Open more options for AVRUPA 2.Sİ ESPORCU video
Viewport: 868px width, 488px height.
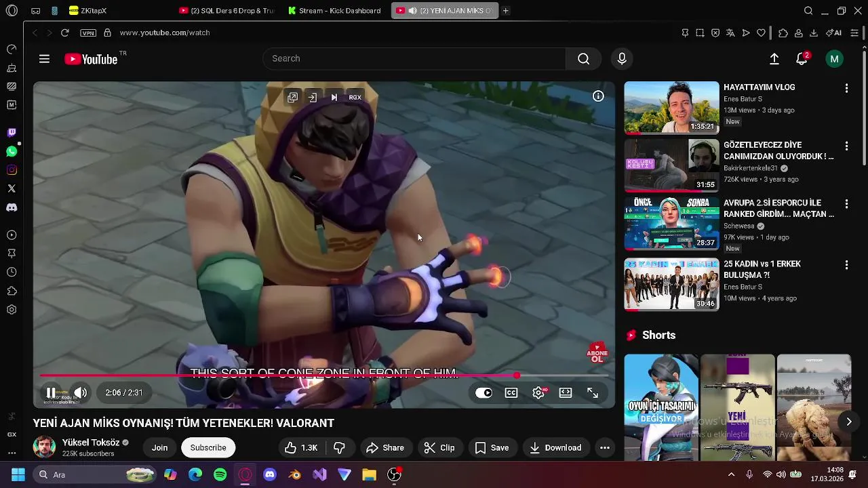tap(846, 204)
